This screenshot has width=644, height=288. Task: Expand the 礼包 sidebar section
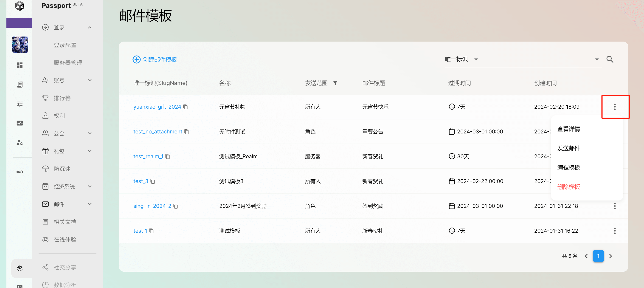coord(90,151)
